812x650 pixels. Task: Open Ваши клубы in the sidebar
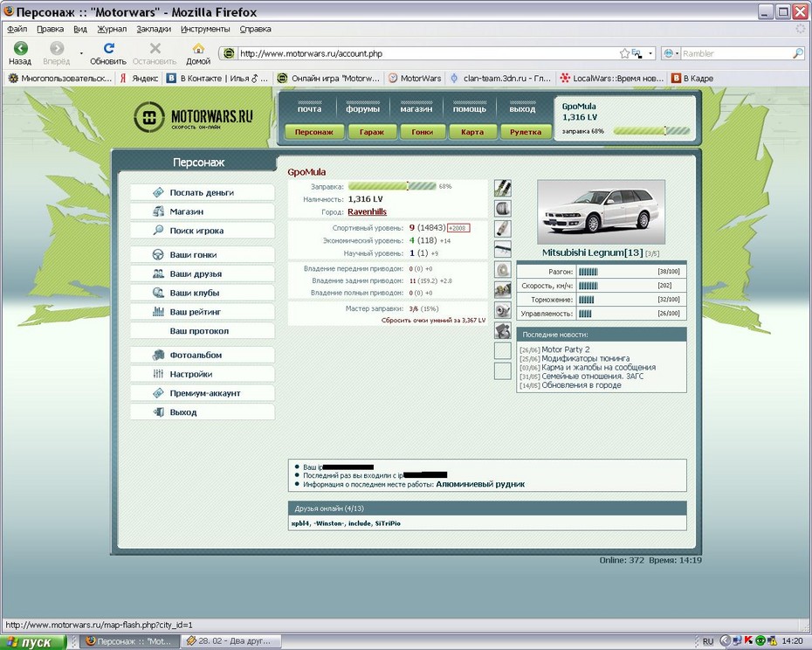click(202, 293)
